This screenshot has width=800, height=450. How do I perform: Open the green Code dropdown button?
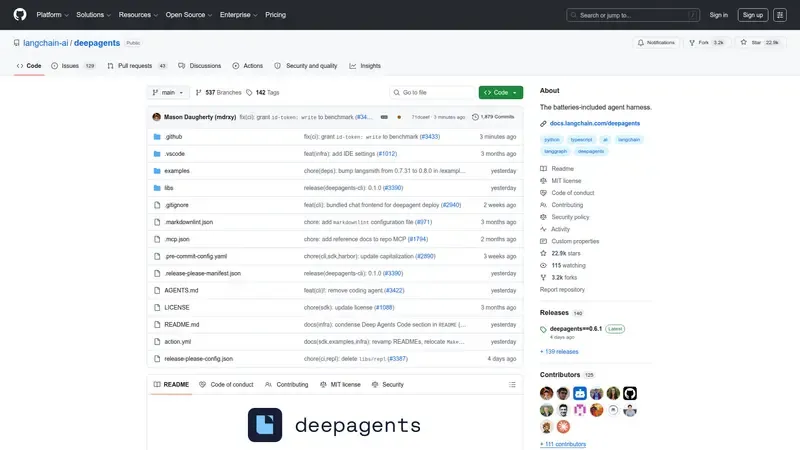point(501,92)
